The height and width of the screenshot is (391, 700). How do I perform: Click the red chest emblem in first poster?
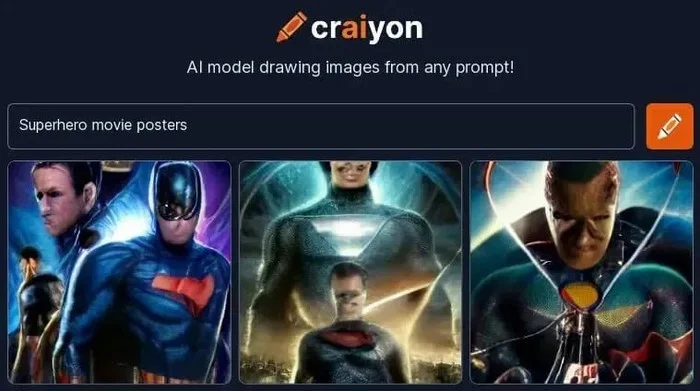pos(184,291)
